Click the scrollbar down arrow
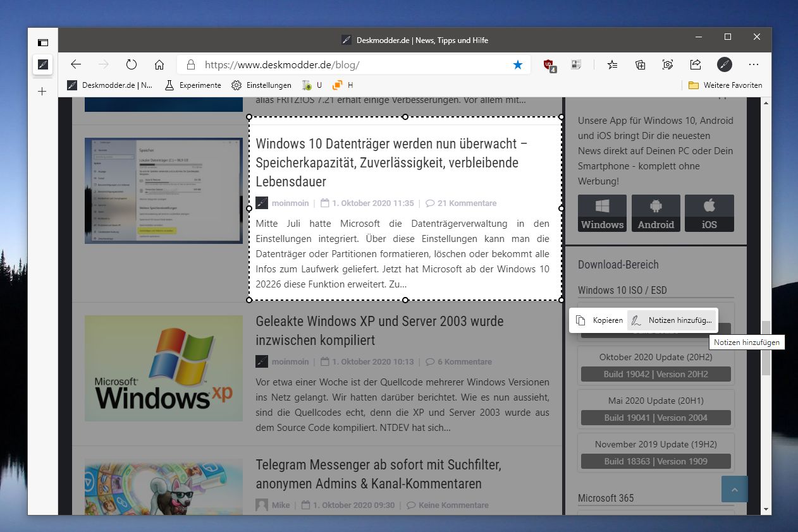 [x=766, y=509]
